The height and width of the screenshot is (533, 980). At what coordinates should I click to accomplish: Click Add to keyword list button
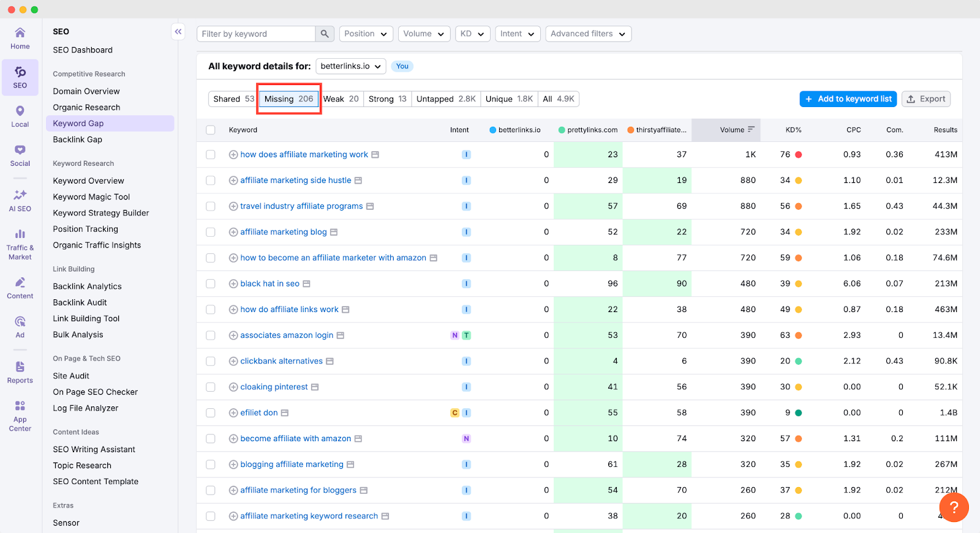pos(848,99)
